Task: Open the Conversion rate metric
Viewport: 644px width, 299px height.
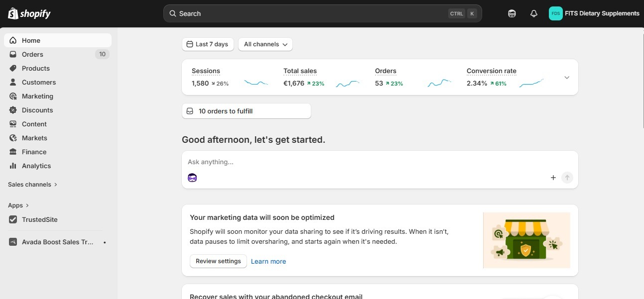Action: tap(492, 71)
